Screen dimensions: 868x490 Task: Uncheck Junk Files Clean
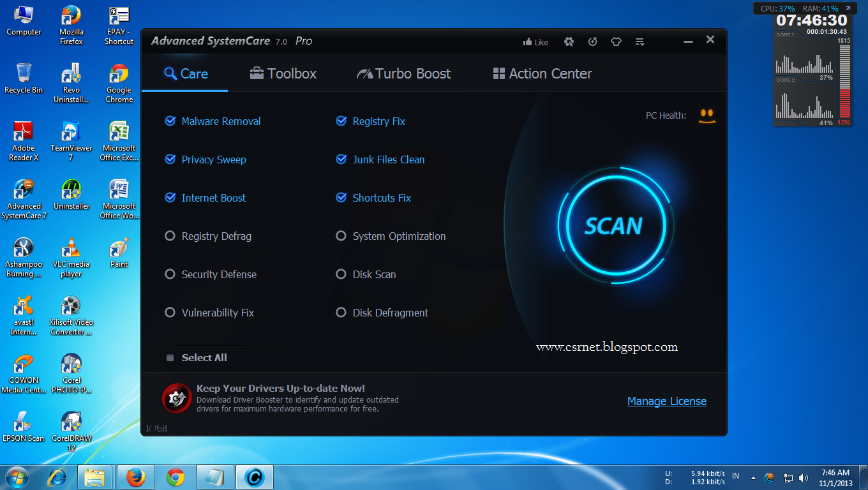341,160
